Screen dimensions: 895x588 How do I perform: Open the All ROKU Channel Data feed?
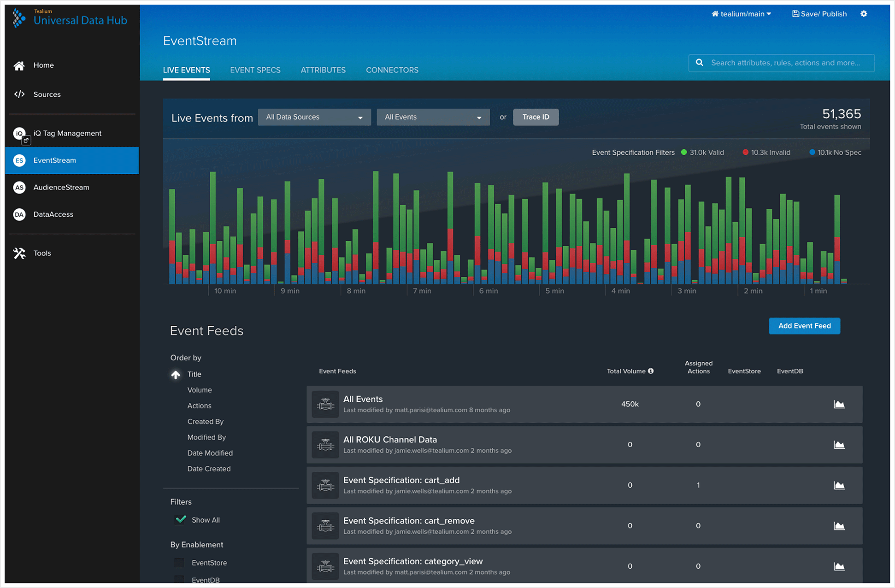[390, 440]
